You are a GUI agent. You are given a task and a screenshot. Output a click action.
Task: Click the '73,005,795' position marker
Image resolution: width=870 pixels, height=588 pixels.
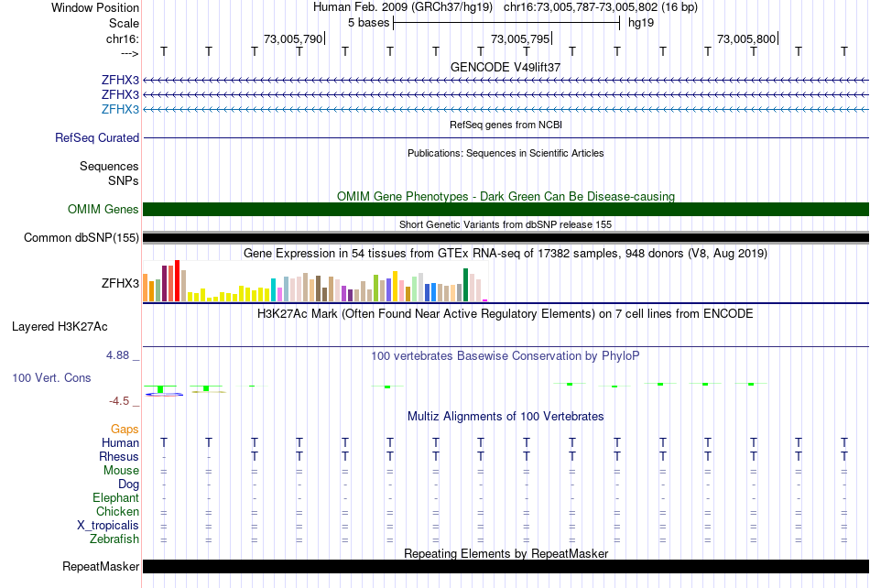520,38
